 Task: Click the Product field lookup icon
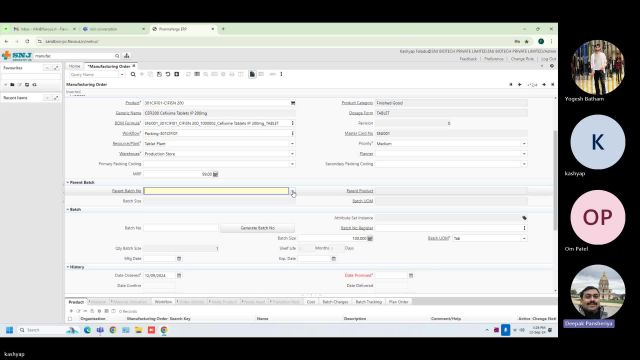(x=293, y=103)
